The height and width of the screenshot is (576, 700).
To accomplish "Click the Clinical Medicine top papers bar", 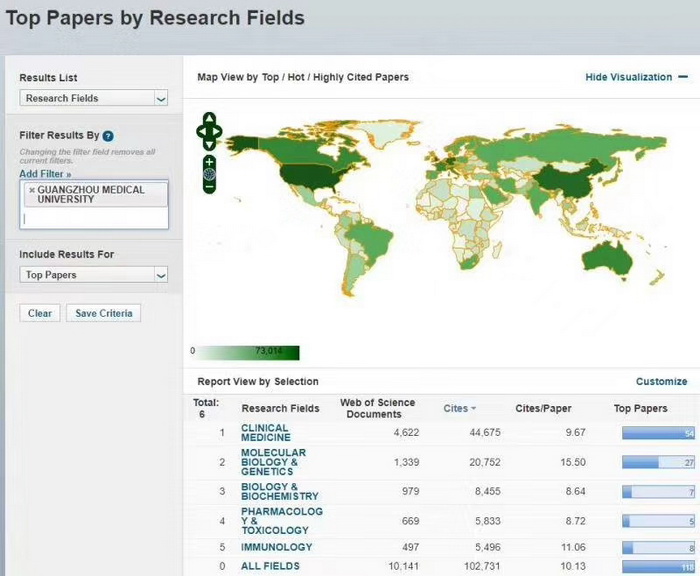I will pos(658,433).
